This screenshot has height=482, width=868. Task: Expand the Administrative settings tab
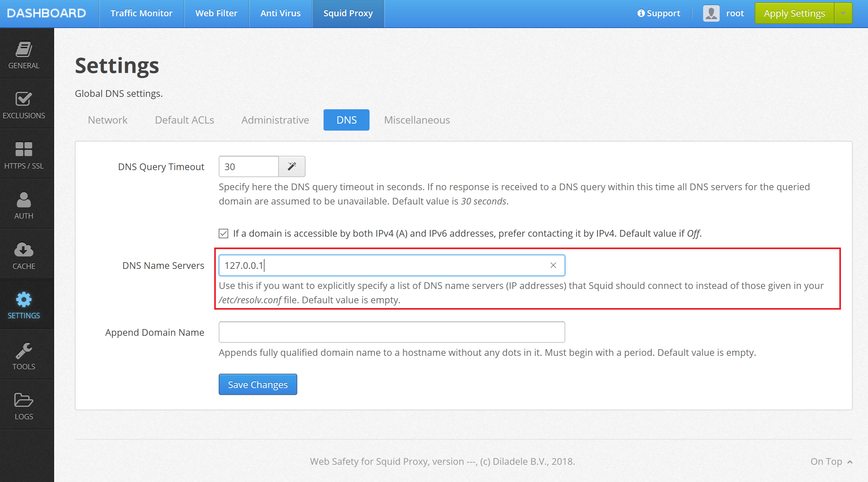274,119
